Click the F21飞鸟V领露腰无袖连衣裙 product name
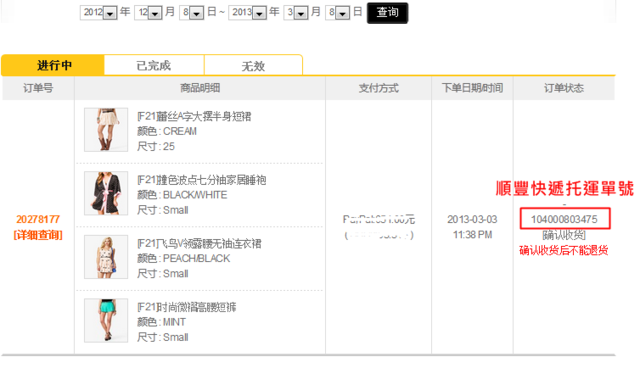This screenshot has height=368, width=640. point(199,244)
